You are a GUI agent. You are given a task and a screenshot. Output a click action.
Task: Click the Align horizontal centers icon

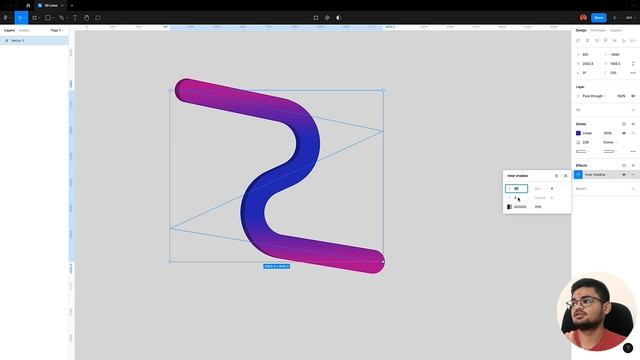point(587,40)
